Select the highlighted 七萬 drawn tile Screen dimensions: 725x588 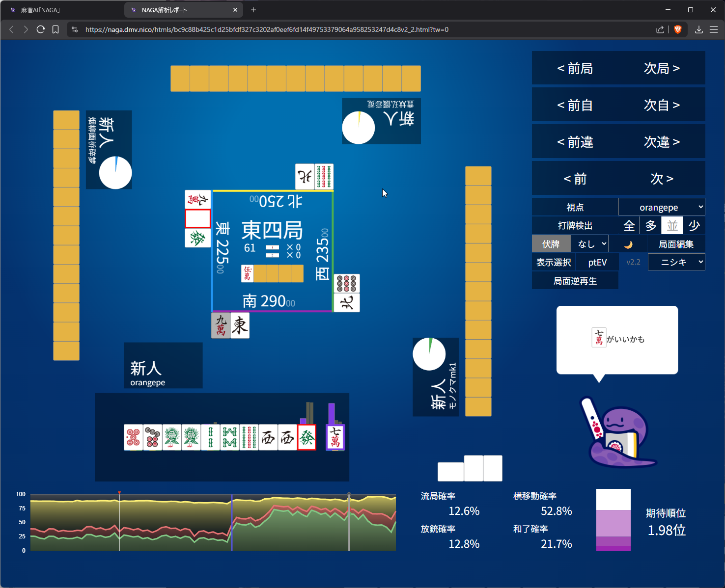[335, 437]
